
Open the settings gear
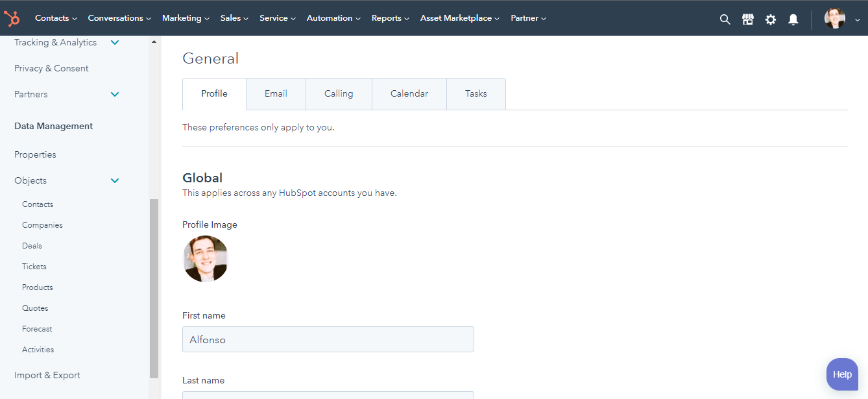(770, 19)
